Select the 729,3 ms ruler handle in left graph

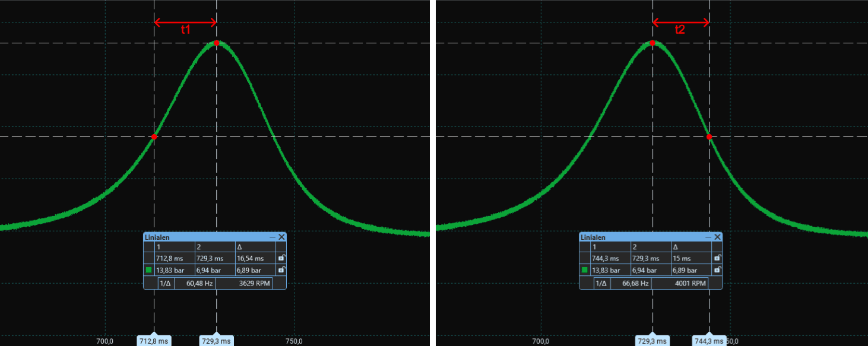coord(217,341)
